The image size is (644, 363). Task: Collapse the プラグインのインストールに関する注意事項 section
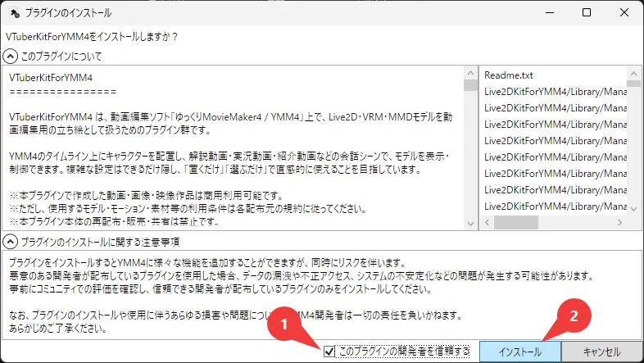[x=11, y=242]
